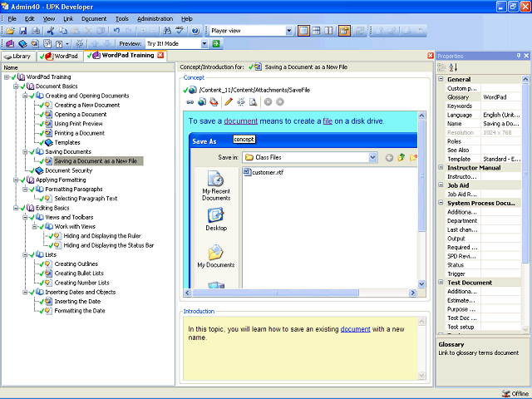The width and height of the screenshot is (532, 399).
Task: Open the Player view dropdown
Action: (289, 31)
